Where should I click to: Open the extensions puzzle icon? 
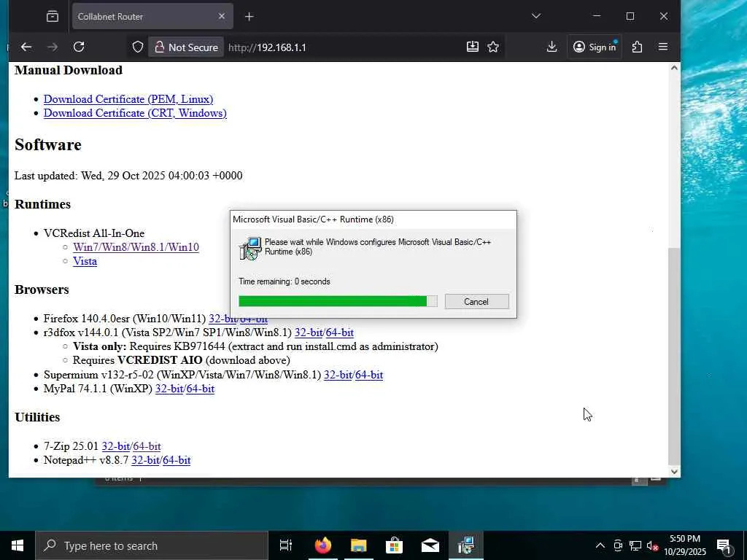click(637, 47)
